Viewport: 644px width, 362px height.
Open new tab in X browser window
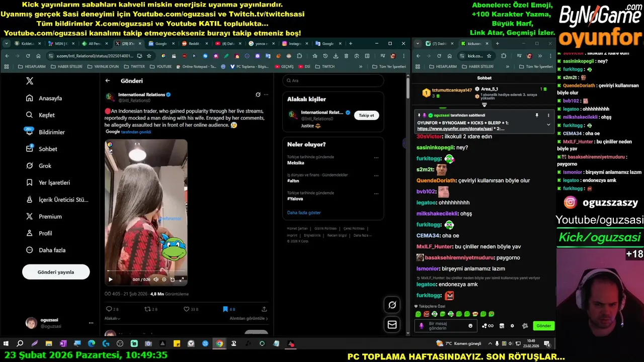point(351,44)
